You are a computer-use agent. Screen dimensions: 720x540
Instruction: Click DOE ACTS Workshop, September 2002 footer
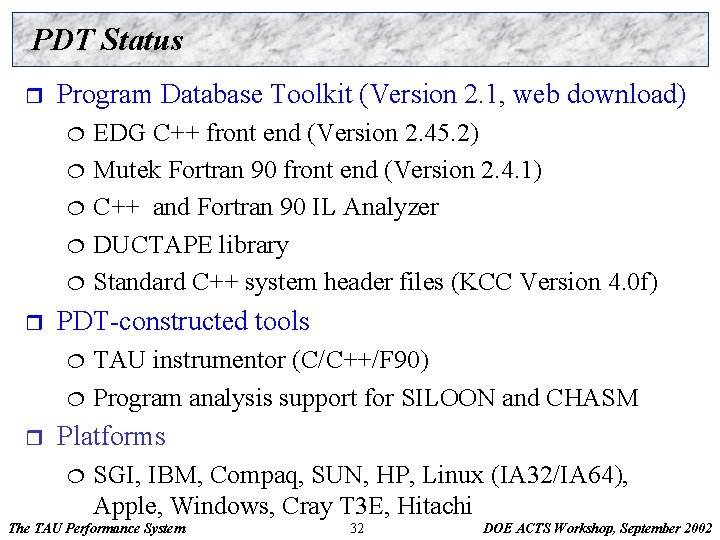(x=597, y=529)
